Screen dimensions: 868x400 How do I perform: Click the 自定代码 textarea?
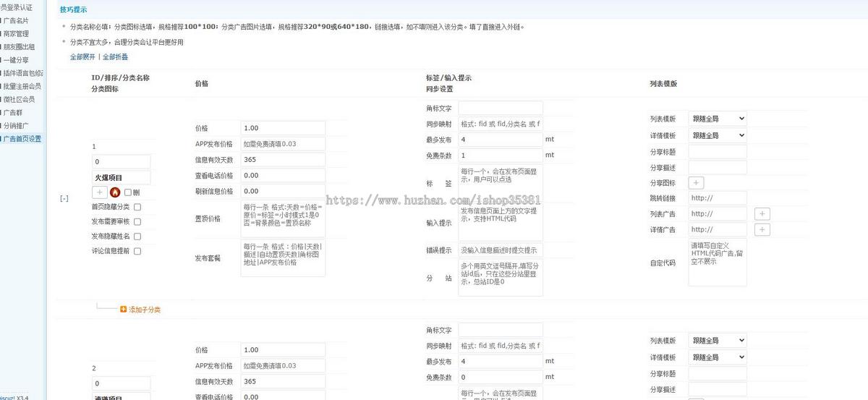click(x=718, y=262)
